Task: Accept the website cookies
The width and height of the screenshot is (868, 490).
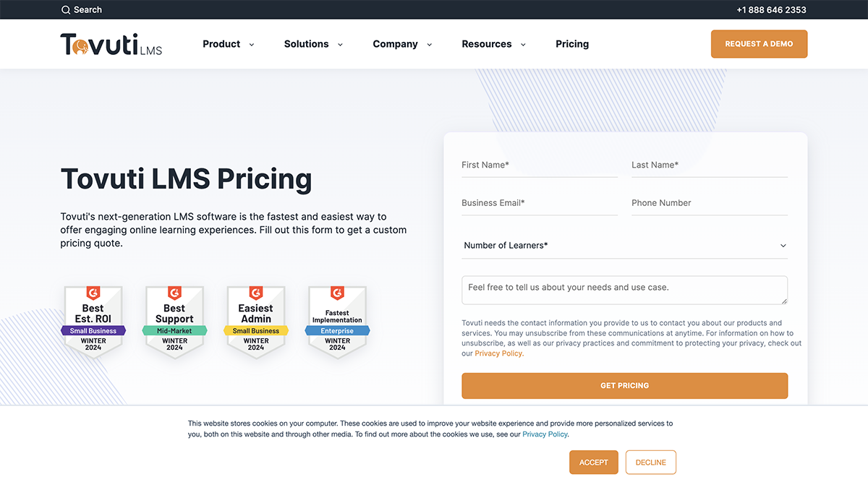Action: coord(593,462)
